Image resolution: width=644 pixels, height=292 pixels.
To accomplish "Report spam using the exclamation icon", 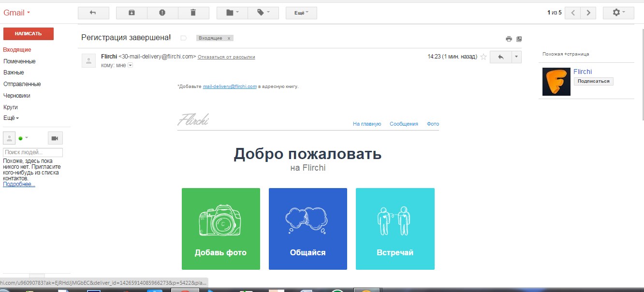I will point(162,13).
